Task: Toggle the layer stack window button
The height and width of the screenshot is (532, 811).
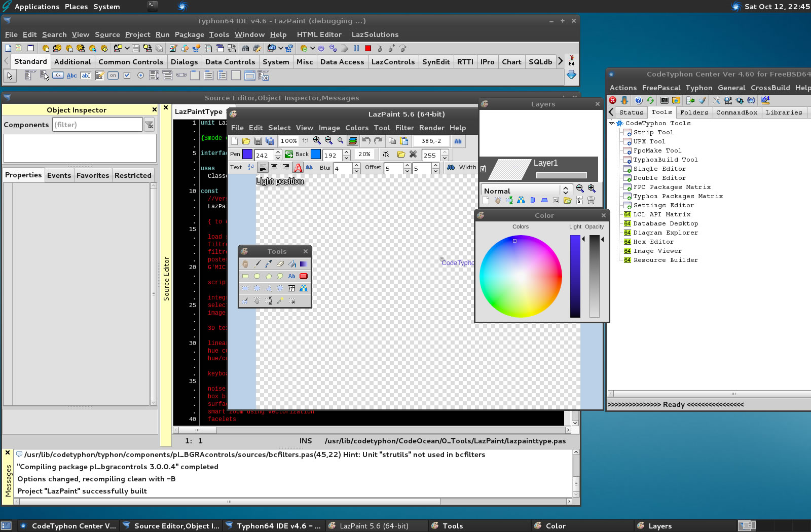Action: [353, 141]
